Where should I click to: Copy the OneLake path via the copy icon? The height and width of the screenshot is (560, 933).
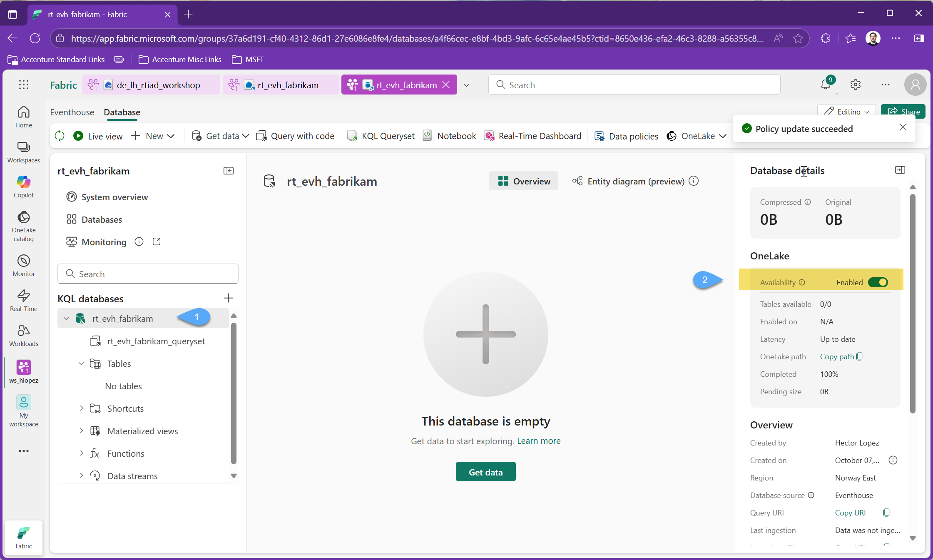coord(860,357)
